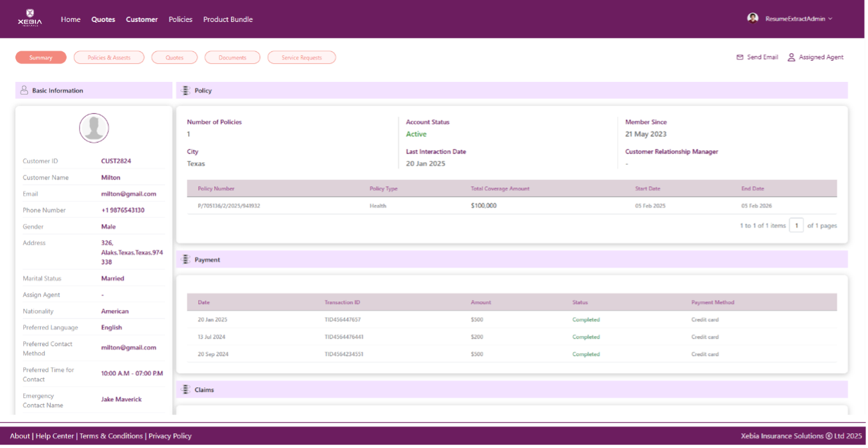Click the user avatar in the top bar
This screenshot has width=868, height=448.
[753, 18]
